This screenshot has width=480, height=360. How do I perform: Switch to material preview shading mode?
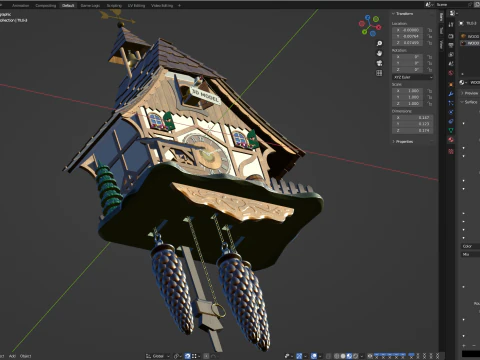coord(349,356)
